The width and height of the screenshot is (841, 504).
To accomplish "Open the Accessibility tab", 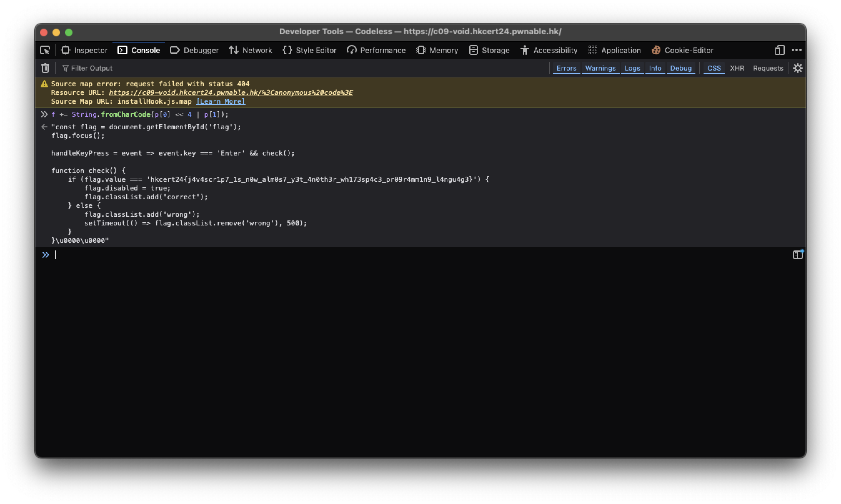I will pyautogui.click(x=549, y=50).
